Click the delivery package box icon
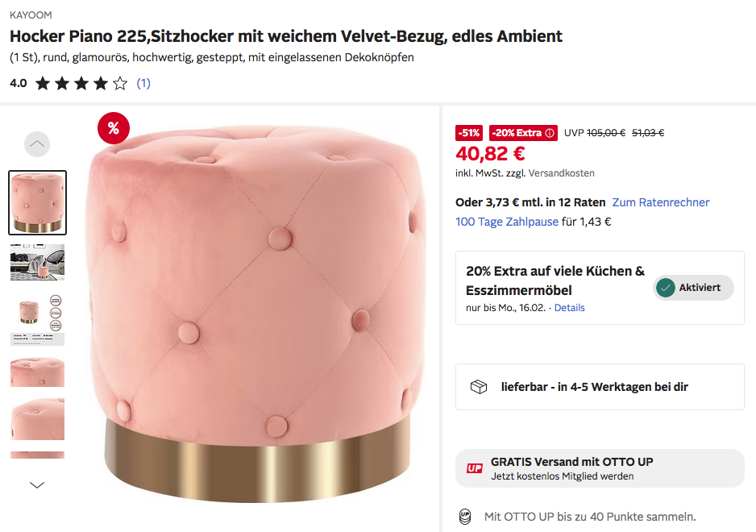The image size is (756, 532). pos(478,387)
